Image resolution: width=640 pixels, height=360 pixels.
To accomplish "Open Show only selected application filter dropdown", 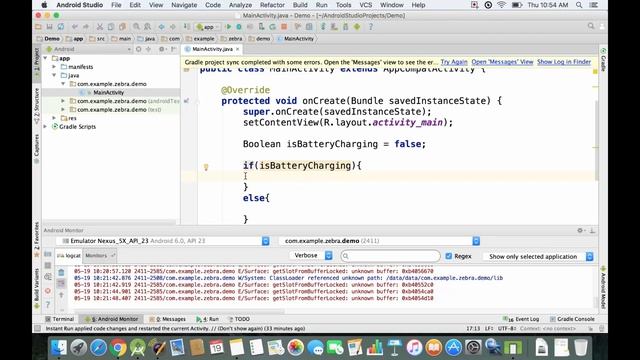I will click(x=538, y=256).
